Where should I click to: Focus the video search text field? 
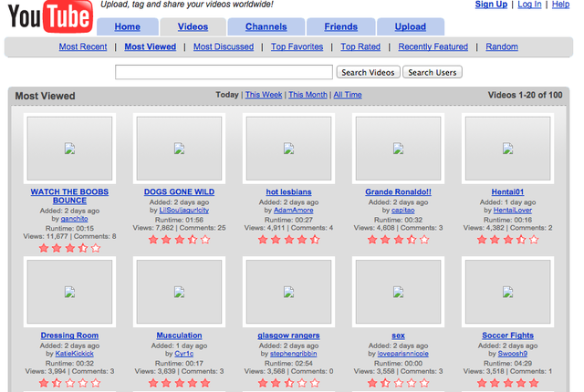click(224, 72)
